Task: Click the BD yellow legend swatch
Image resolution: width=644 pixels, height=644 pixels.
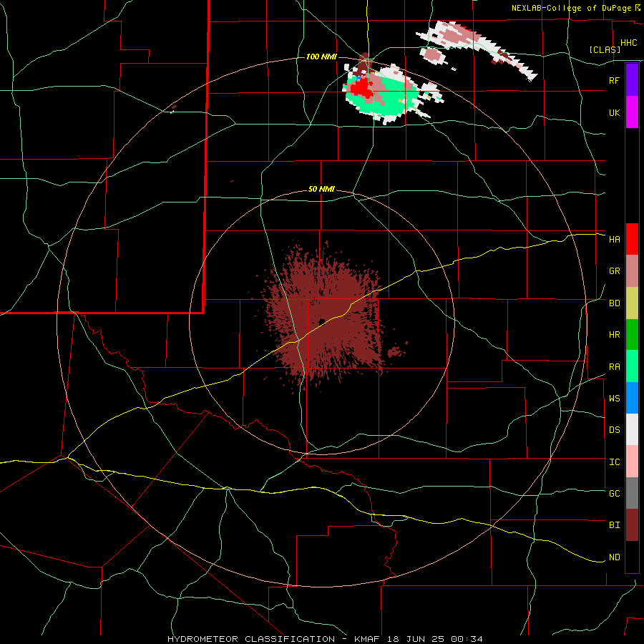Action: (632, 303)
